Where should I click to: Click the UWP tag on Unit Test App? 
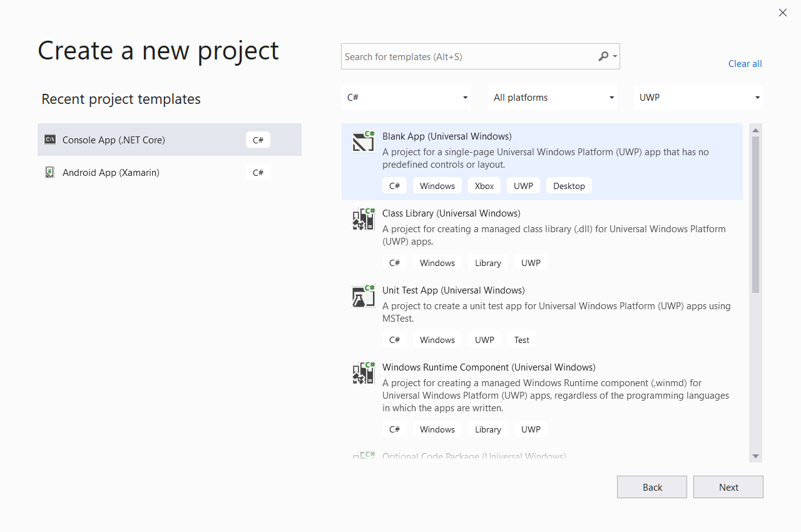(484, 340)
